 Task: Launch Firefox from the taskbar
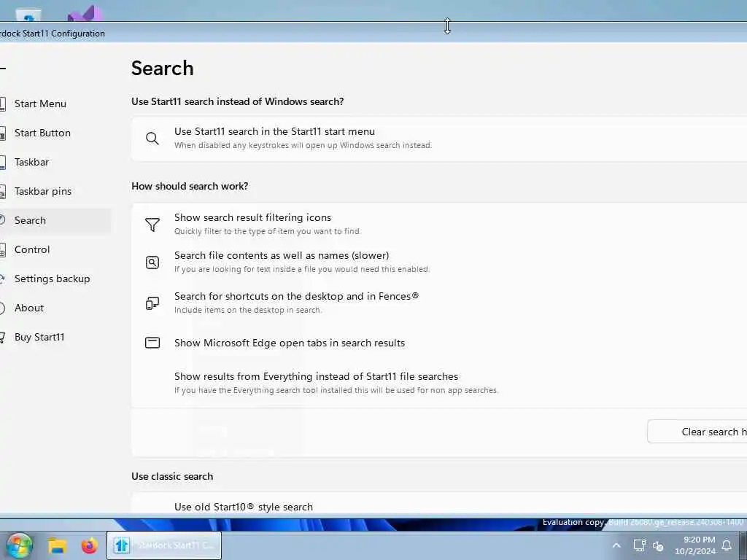tap(89, 545)
